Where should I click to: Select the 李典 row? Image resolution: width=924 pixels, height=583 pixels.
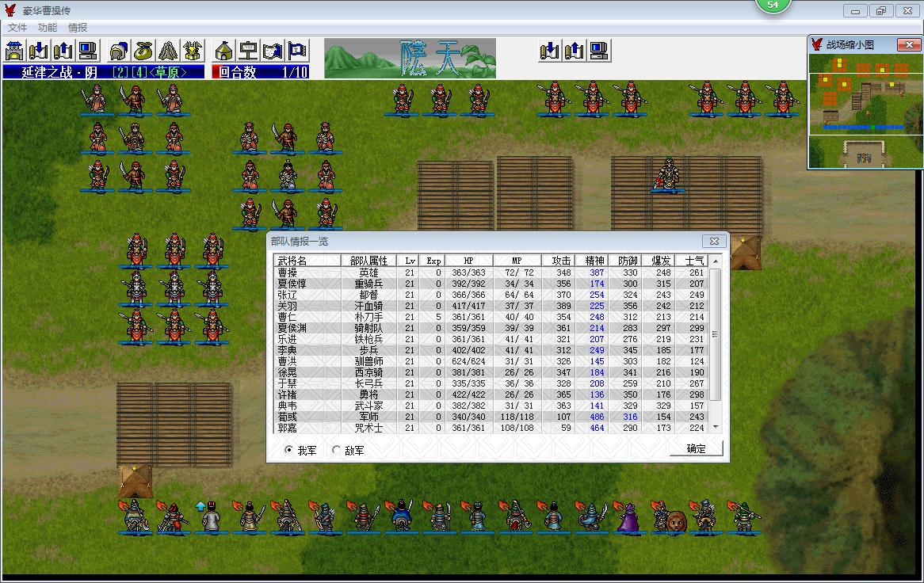coord(491,350)
